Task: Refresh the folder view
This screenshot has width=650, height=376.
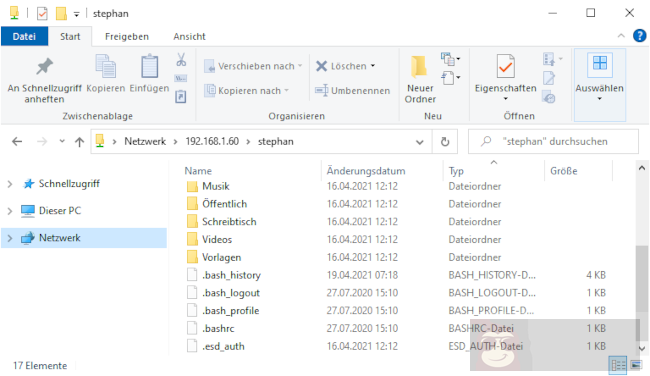Action: 445,142
